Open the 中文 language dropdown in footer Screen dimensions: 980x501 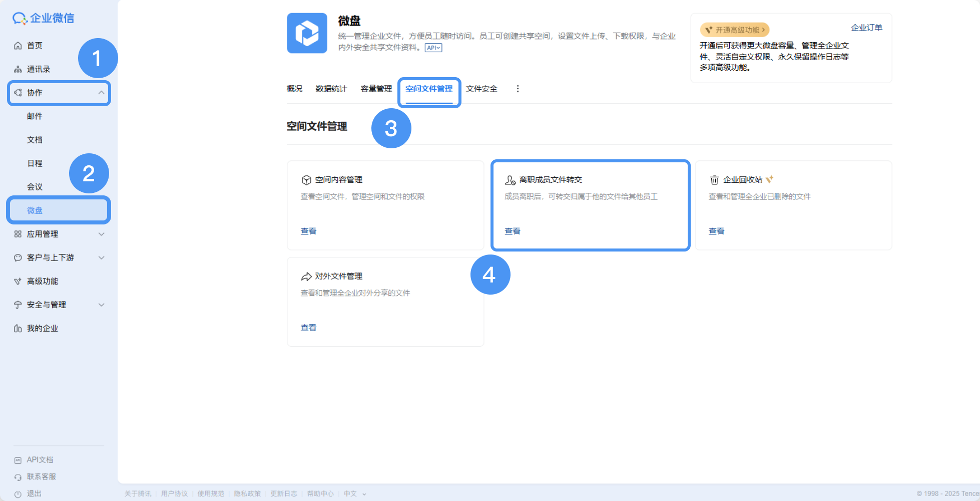pos(355,494)
